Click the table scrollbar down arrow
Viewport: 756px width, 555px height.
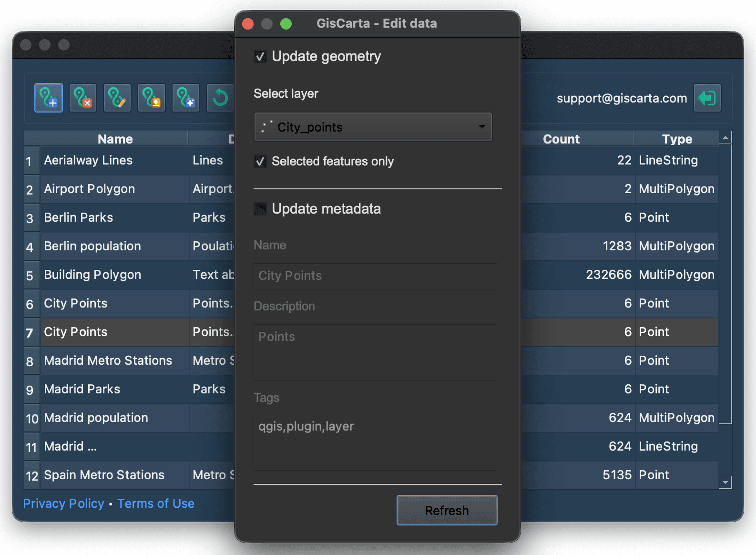[725, 483]
